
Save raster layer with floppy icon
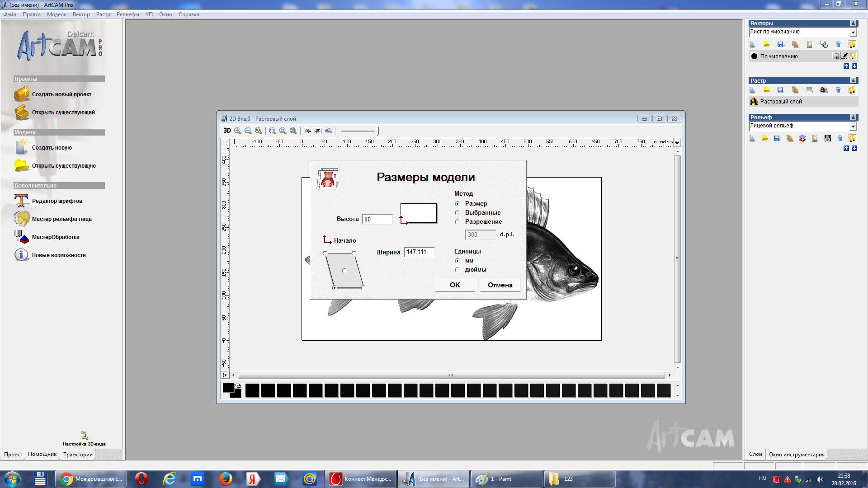[x=780, y=90]
